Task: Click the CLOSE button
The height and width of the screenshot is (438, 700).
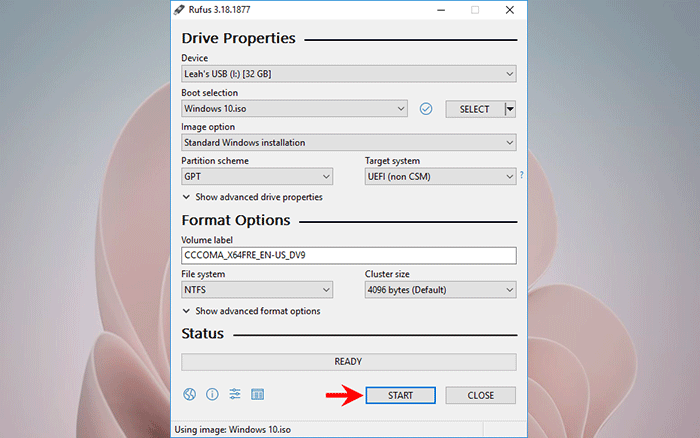Action: (480, 395)
